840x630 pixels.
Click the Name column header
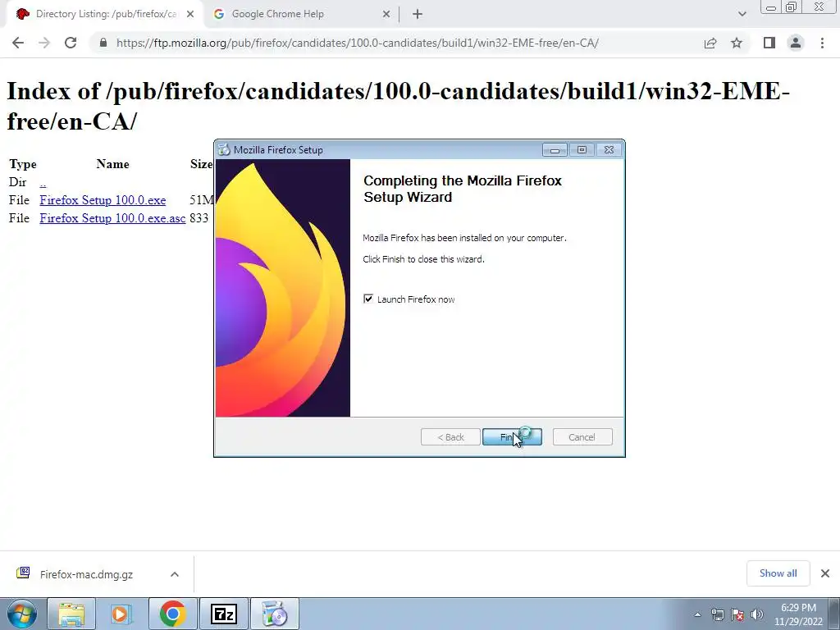coord(112,164)
